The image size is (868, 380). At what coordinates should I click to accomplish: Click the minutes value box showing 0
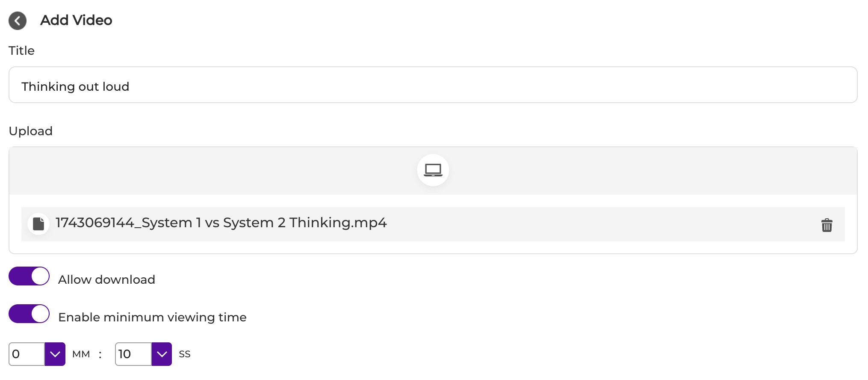click(27, 354)
